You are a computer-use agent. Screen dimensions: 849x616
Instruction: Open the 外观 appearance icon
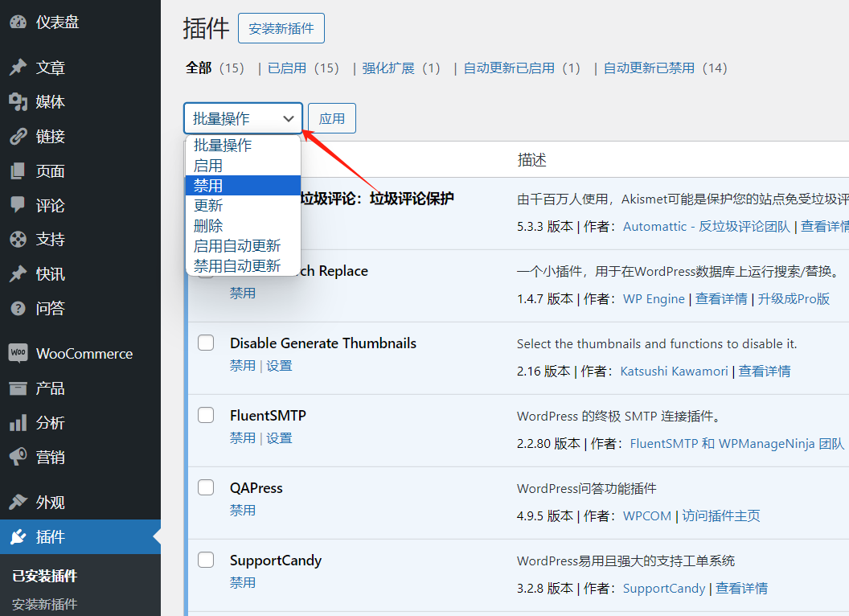19,502
